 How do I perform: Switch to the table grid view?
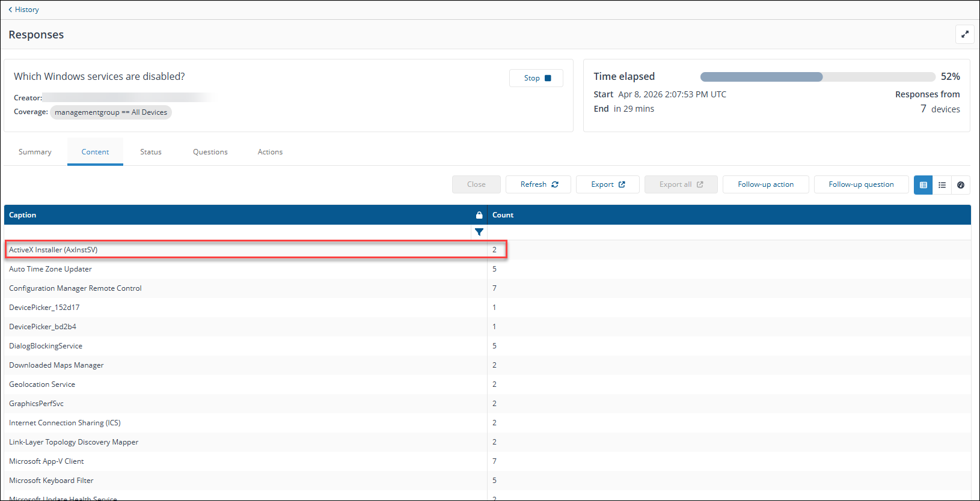[923, 185]
